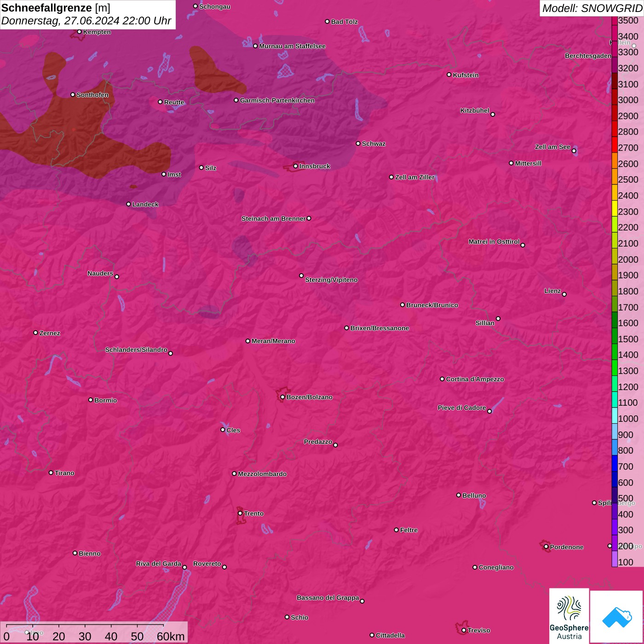Click the Kempten city marker
644x644 pixels.
click(80, 32)
